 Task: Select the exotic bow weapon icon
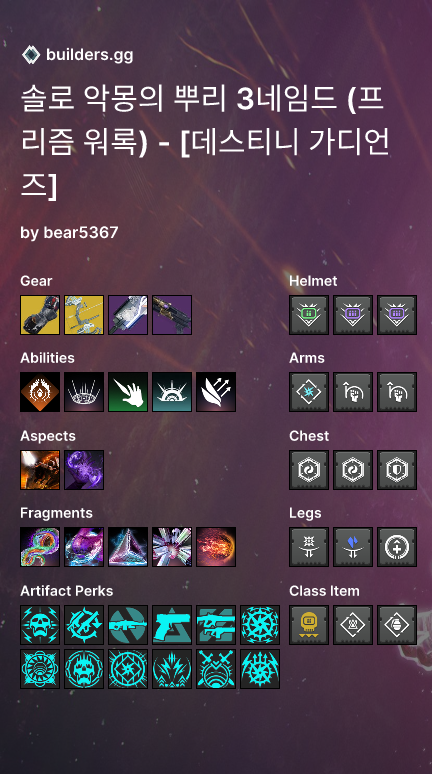pyautogui.click(x=84, y=315)
